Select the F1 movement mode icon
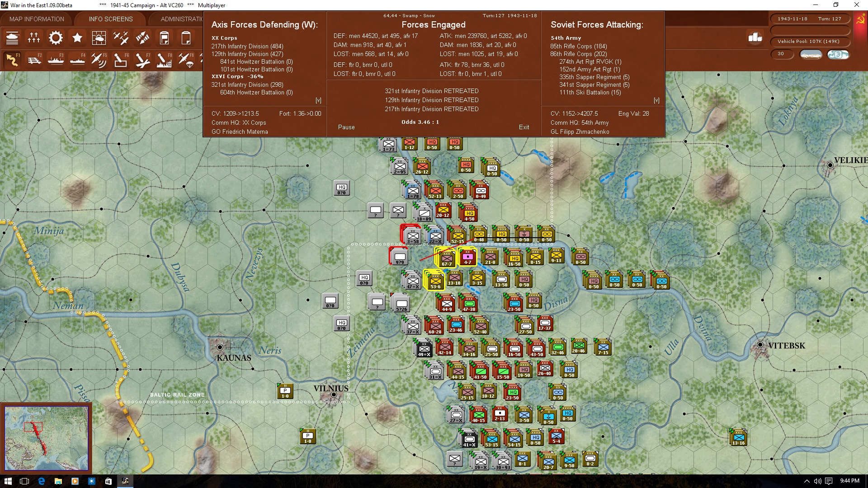Screen dimensions: 868x488 click(12, 59)
